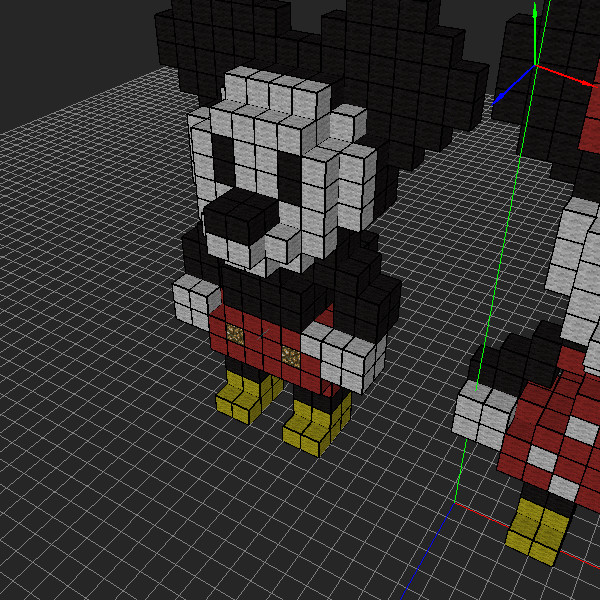Screen dimensions: 600x600
Task: Select Mickey's left black eye voxels
Action: 223,159
